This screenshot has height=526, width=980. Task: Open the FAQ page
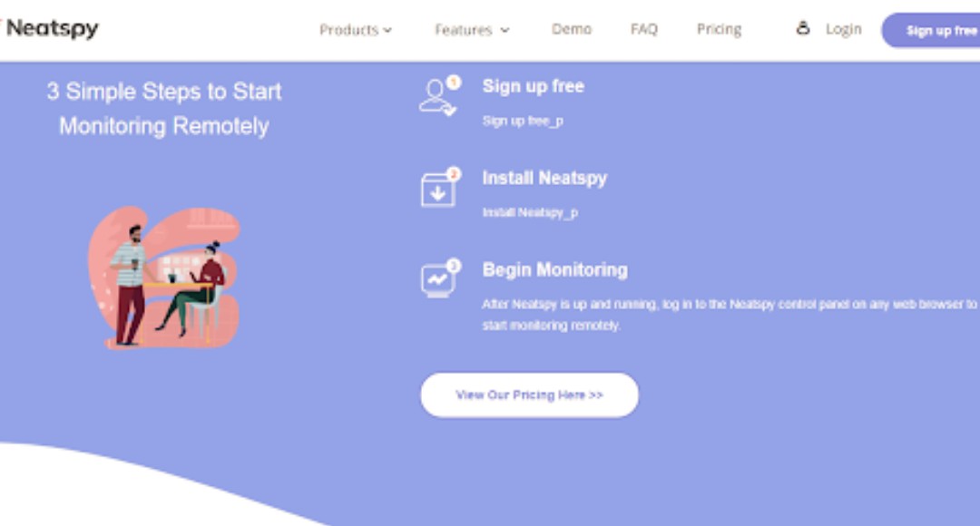point(643,29)
